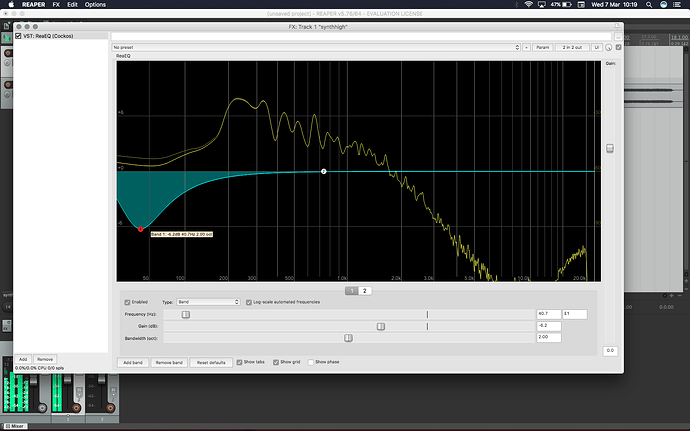The height and width of the screenshot is (431, 690).
Task: Toggle Log-scale automated frequencies
Action: 249,302
